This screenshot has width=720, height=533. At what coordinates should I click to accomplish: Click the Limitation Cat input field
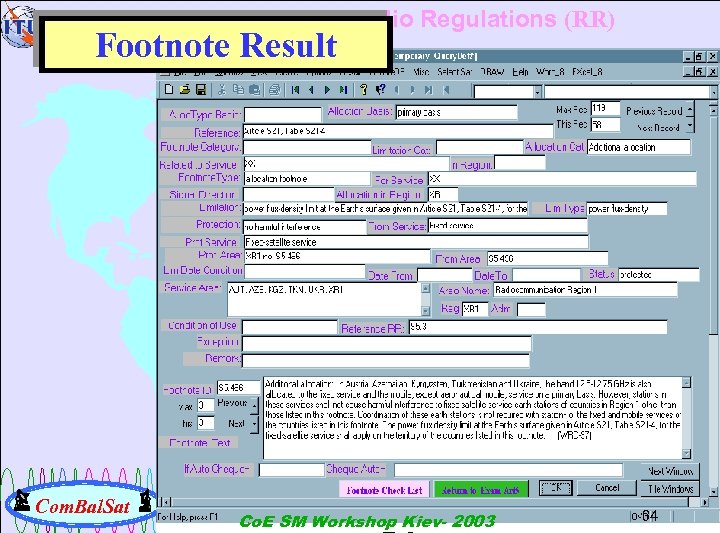(479, 148)
